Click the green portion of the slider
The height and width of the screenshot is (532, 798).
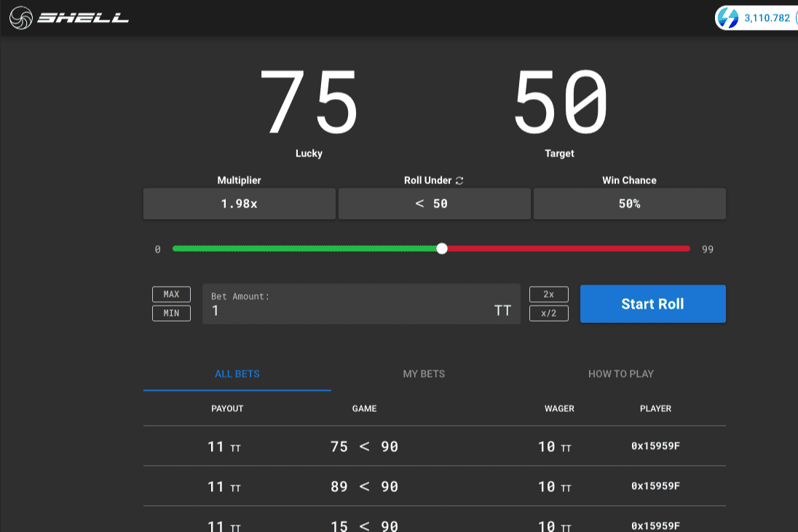click(306, 249)
